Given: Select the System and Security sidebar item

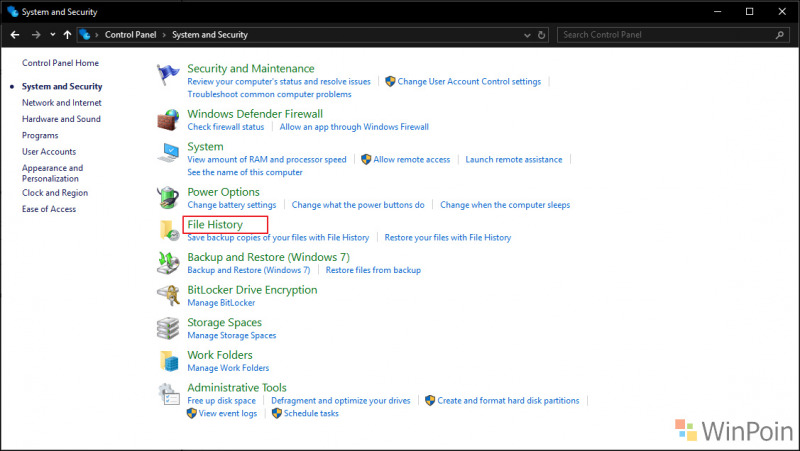Looking at the screenshot, I should click(62, 86).
